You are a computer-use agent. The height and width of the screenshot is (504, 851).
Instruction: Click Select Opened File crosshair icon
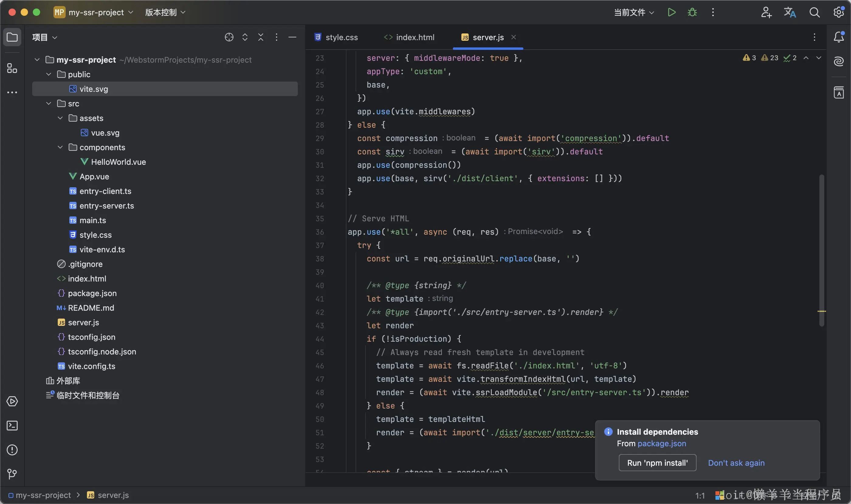[229, 37]
